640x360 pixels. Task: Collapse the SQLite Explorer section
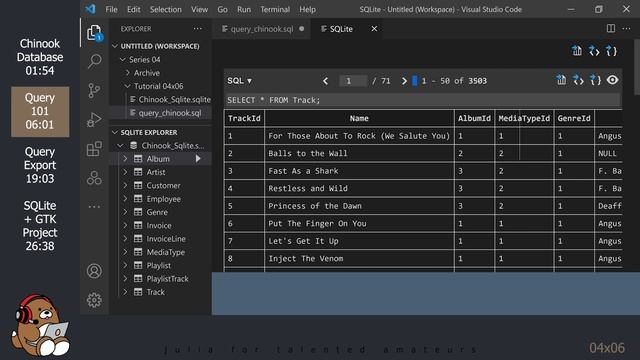[x=115, y=132]
